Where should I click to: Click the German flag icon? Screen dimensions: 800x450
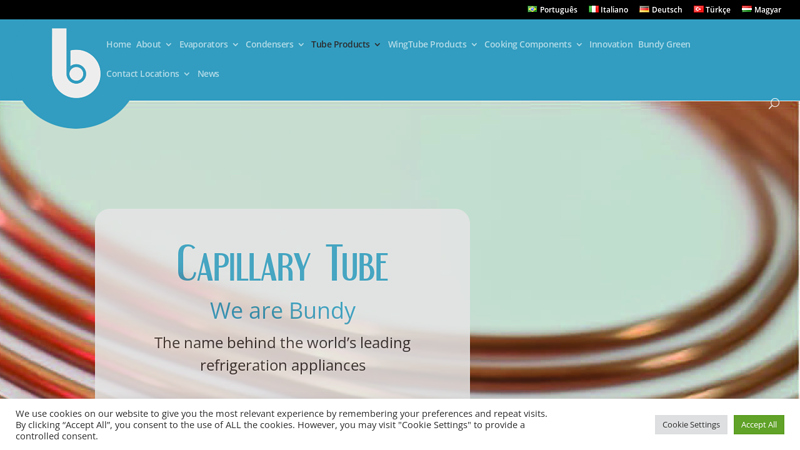click(644, 9)
